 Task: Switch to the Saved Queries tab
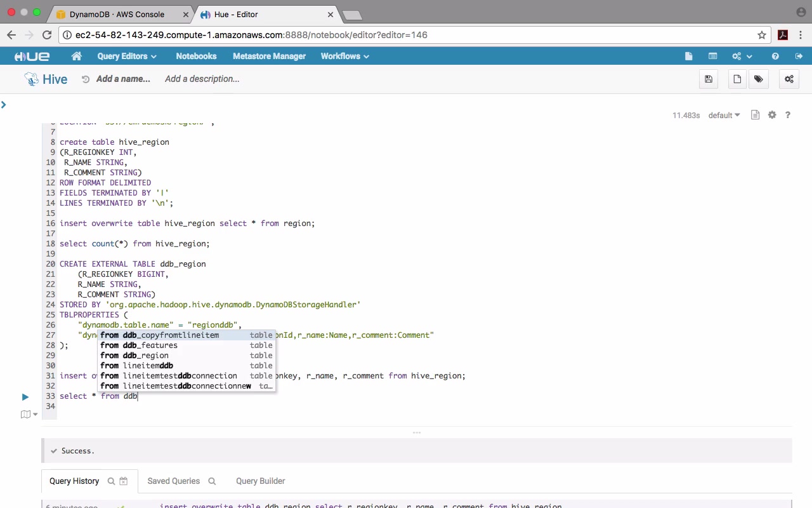173,481
